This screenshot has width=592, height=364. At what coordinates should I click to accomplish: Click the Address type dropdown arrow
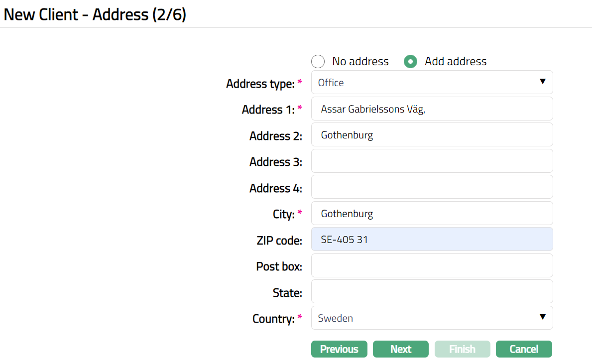click(543, 82)
